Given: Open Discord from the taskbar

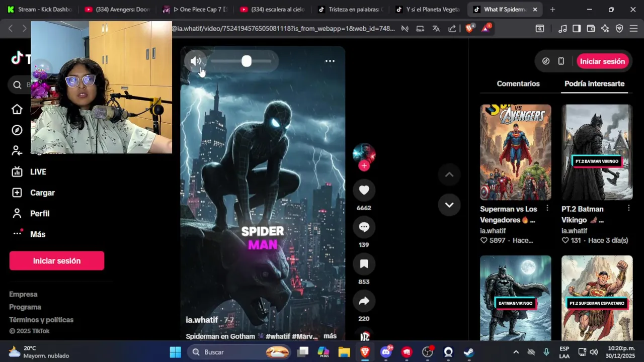Looking at the screenshot, I should pos(386,352).
